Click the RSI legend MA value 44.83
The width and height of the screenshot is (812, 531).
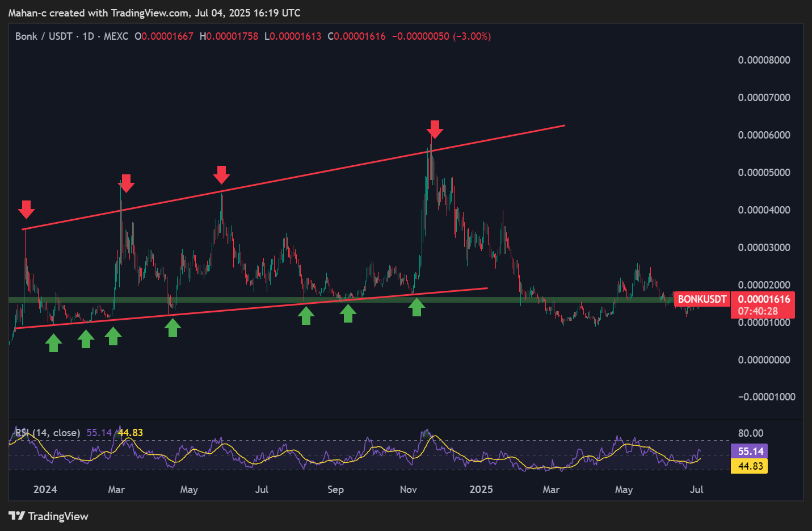pos(131,433)
